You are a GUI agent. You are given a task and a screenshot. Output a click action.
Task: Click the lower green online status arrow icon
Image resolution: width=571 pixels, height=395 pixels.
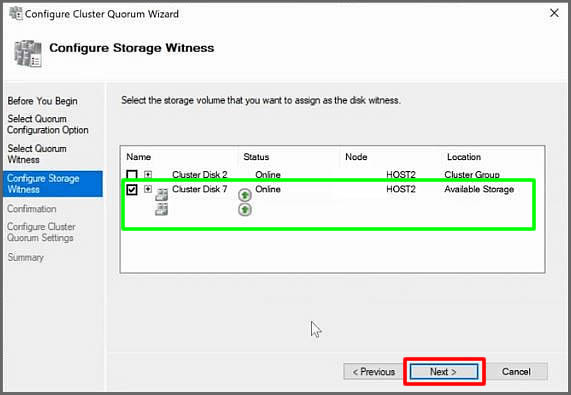click(x=245, y=210)
